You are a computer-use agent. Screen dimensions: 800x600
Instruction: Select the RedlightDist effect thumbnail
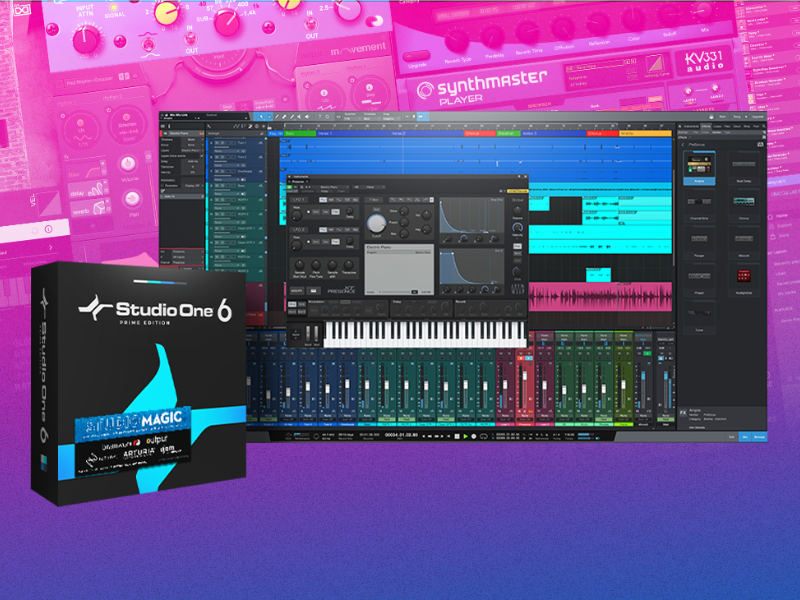(744, 280)
